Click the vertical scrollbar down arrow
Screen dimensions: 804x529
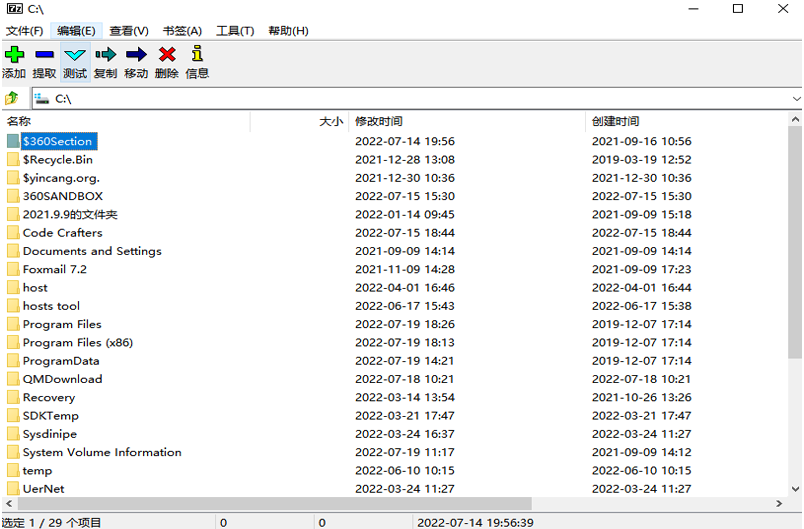coord(795,489)
